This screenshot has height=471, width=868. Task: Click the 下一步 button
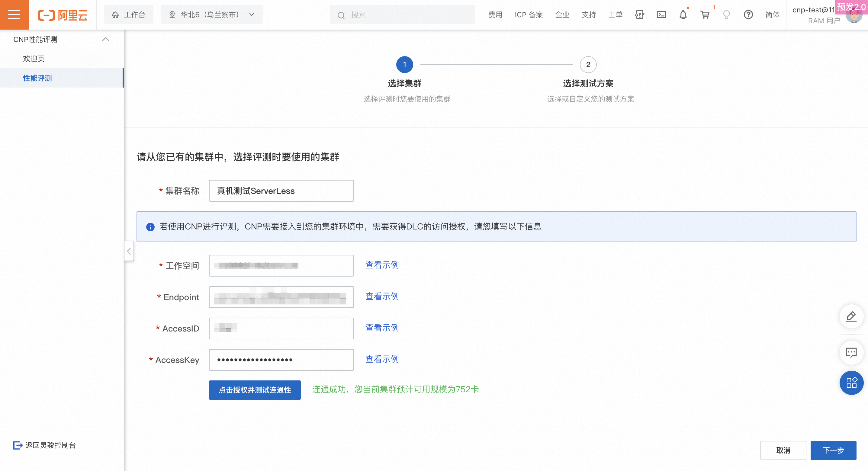[x=833, y=450]
